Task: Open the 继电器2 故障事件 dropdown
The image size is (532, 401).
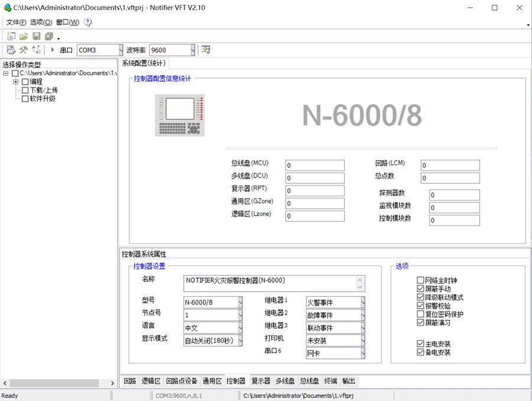Action: point(363,315)
